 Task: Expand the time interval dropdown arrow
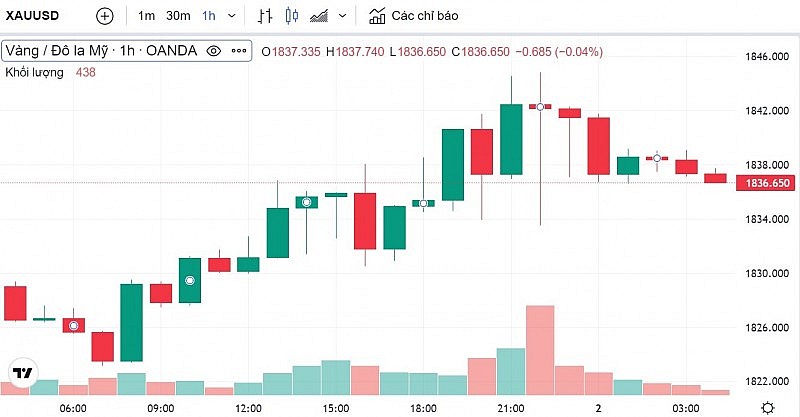click(232, 16)
